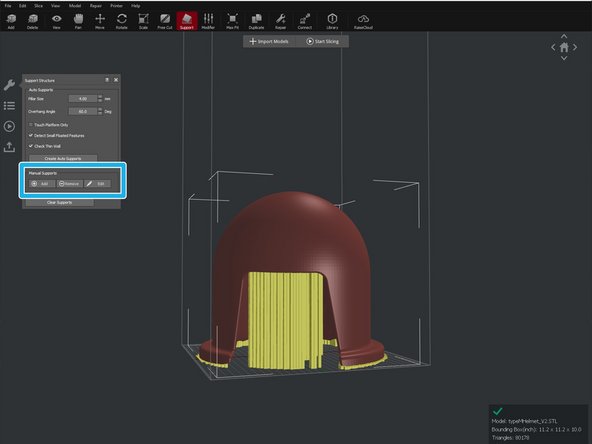Enable Touch Platform Only checkbox
The height and width of the screenshot is (444, 592).
31,125
